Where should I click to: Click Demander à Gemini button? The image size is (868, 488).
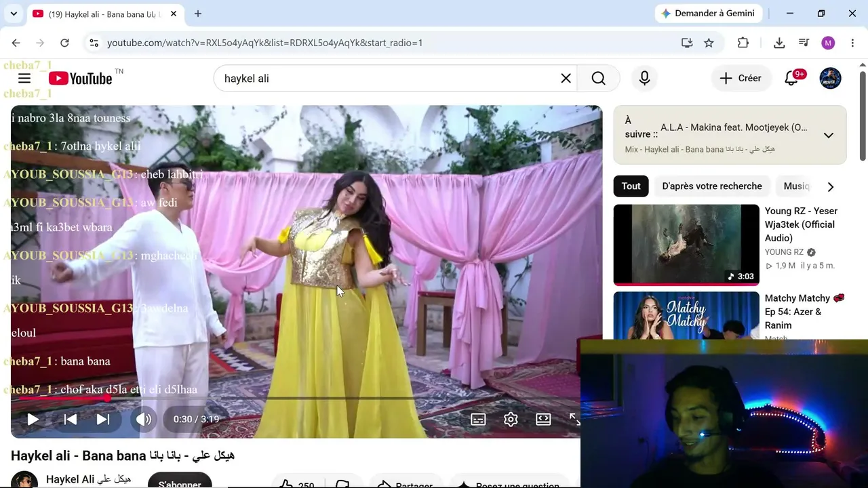708,14
